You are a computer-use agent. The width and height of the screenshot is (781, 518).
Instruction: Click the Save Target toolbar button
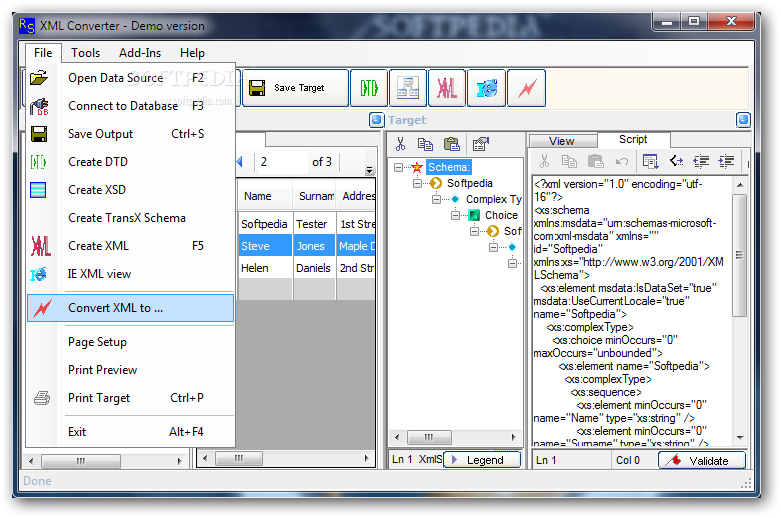tap(295, 88)
